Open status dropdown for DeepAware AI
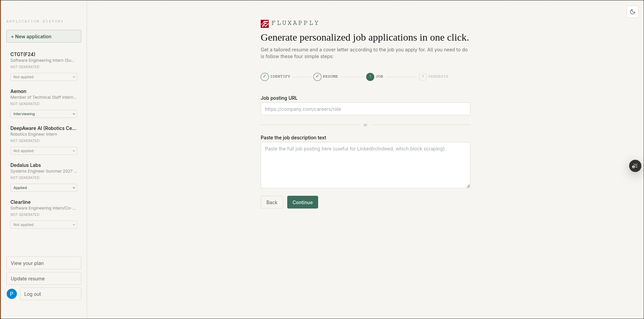Screen dimensions: 644x319 pyautogui.click(x=44, y=151)
